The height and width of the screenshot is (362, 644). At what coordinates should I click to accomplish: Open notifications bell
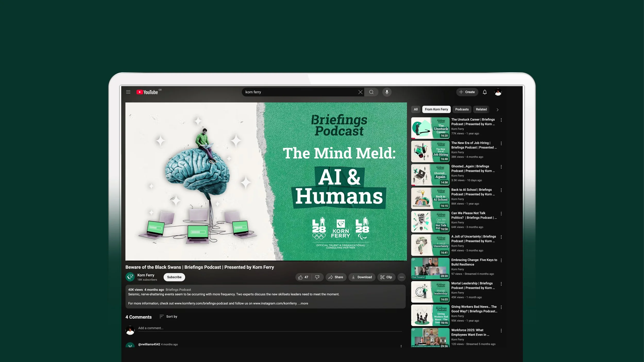[485, 92]
